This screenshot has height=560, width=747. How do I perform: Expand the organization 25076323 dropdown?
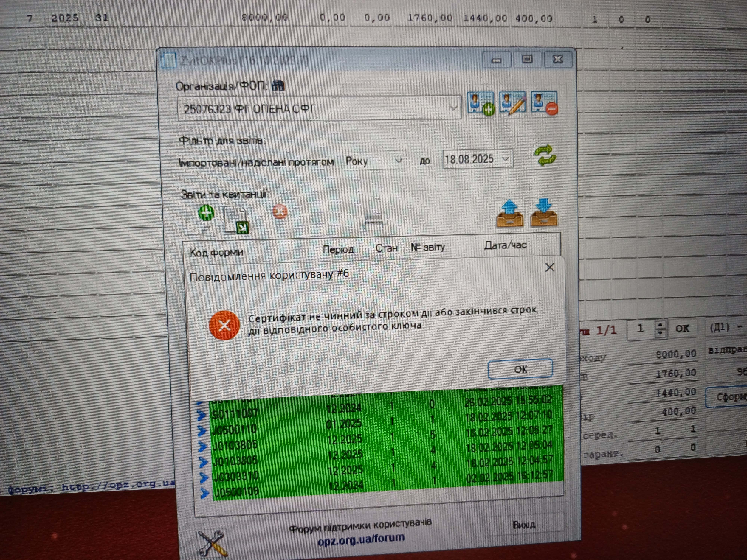click(453, 108)
